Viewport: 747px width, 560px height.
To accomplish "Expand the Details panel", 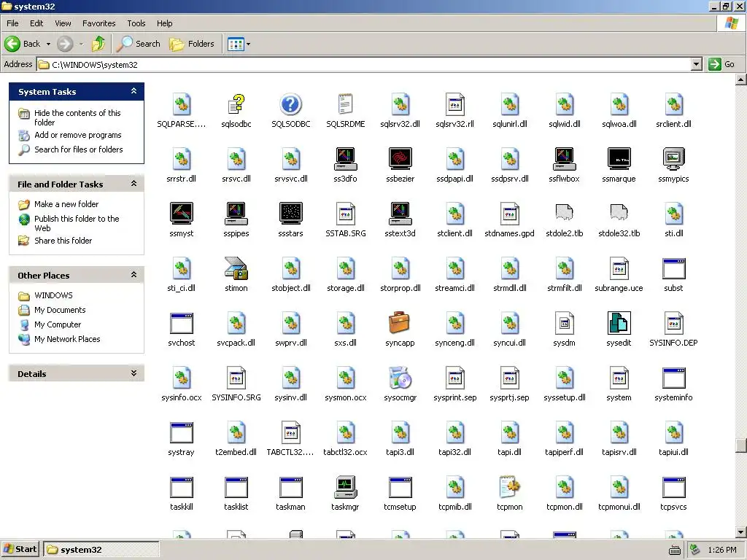I will point(134,373).
